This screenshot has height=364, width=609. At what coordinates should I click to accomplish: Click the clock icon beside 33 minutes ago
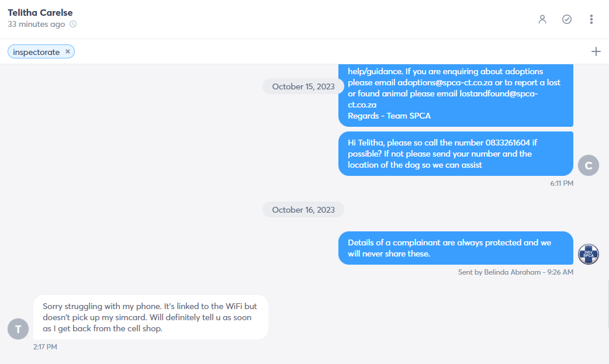(73, 24)
